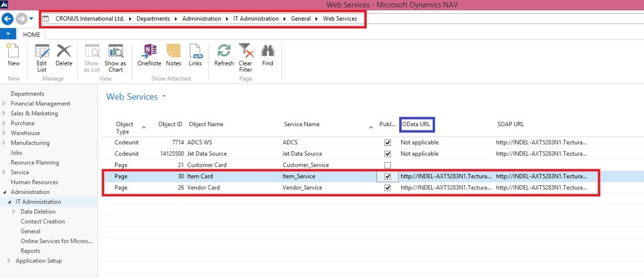
Task: Open the Web Services title dropdown
Action: coord(164,96)
